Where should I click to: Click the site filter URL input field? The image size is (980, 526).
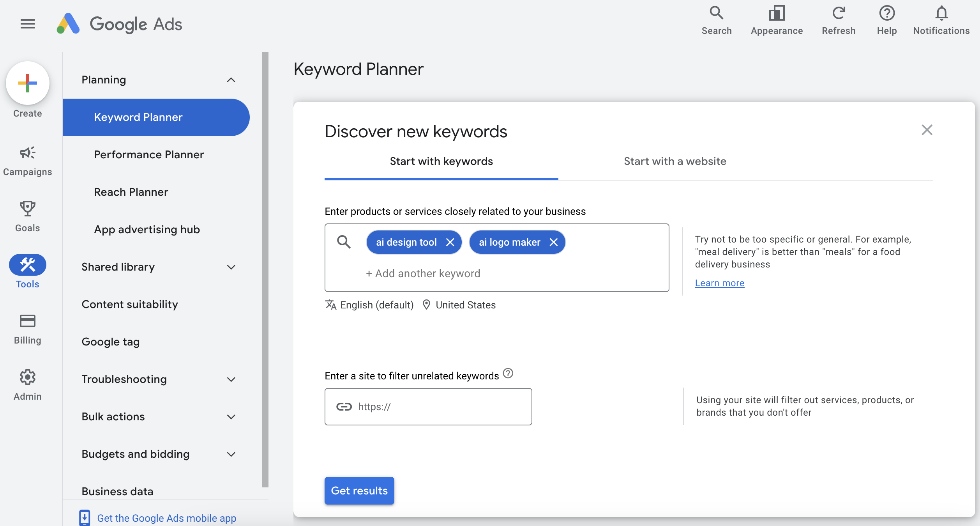click(x=428, y=407)
